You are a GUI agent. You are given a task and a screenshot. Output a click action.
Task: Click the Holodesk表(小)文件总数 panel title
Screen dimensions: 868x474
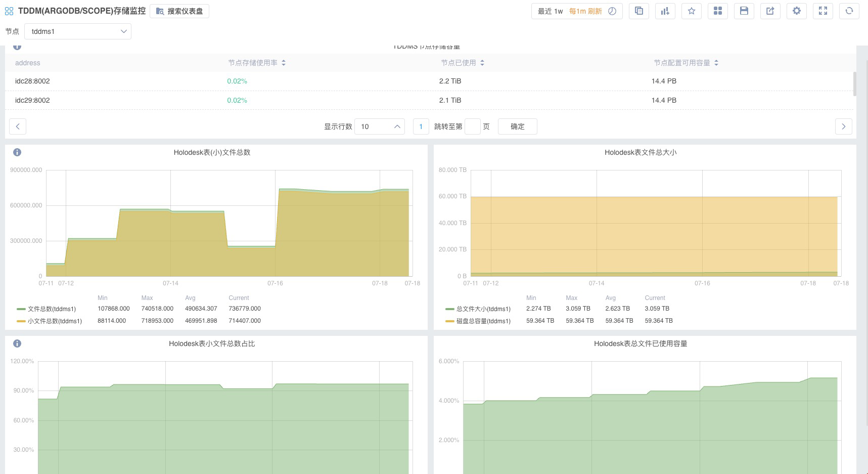click(x=212, y=152)
